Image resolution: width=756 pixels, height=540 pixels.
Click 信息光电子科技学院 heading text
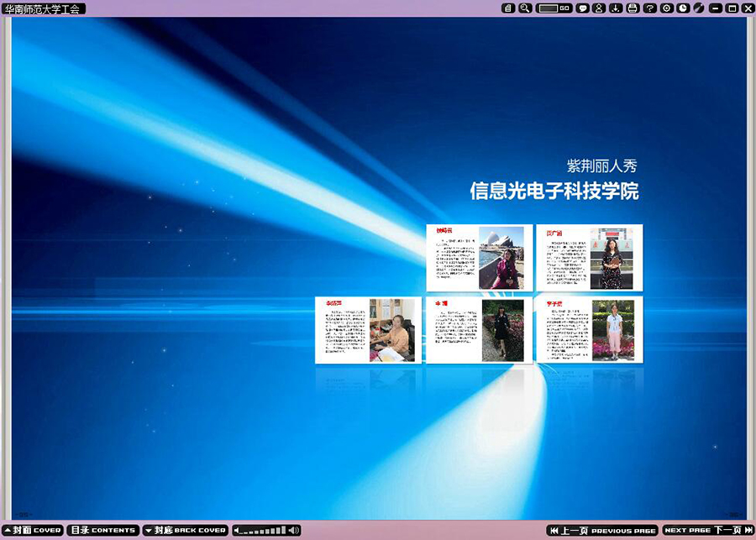coord(554,191)
